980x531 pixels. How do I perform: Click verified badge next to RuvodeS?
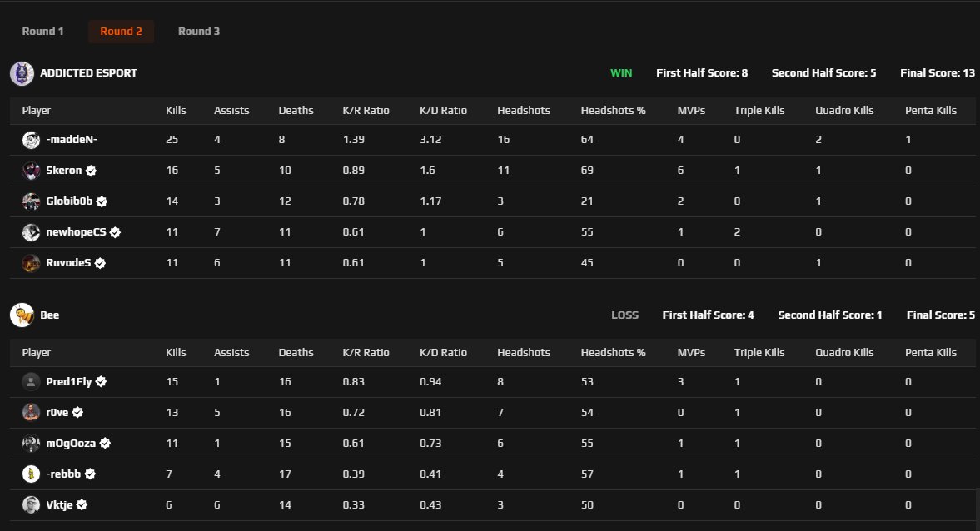tap(100, 263)
